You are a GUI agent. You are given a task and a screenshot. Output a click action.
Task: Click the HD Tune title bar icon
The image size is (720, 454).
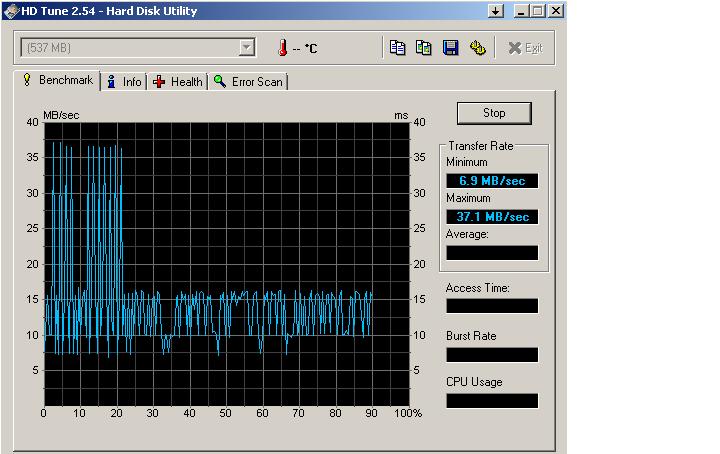tap(12, 11)
